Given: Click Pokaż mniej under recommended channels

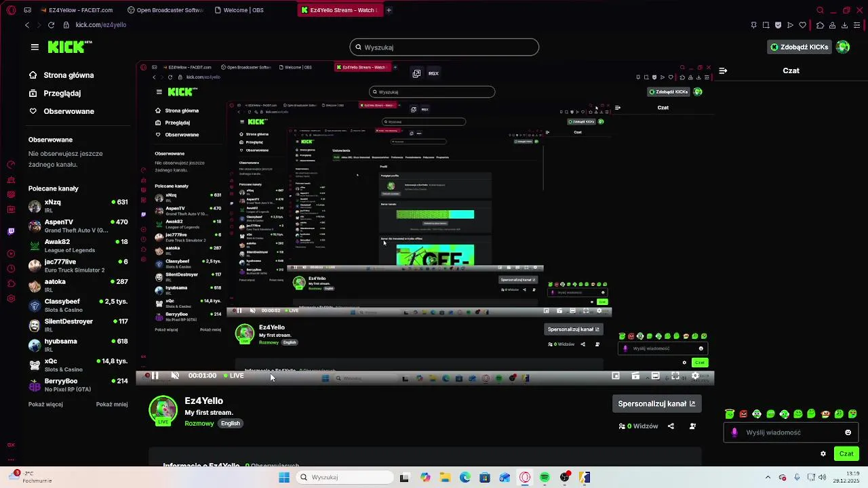Looking at the screenshot, I should click(112, 404).
